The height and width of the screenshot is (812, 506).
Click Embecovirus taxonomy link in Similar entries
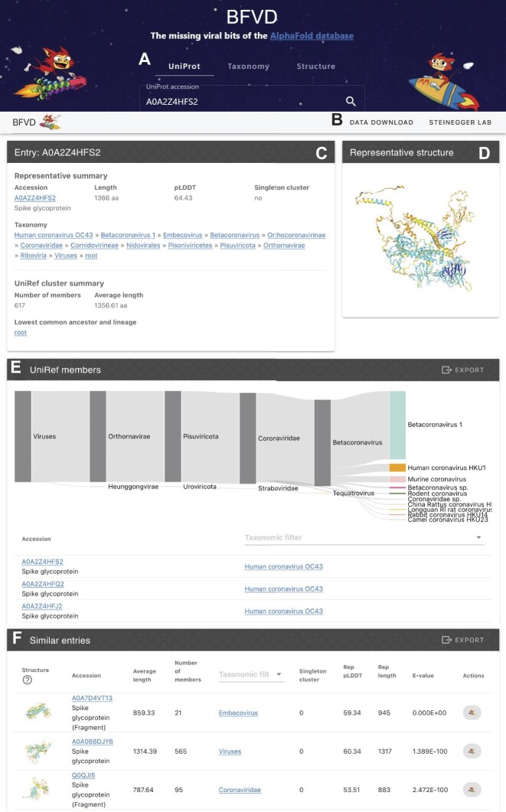point(238,713)
